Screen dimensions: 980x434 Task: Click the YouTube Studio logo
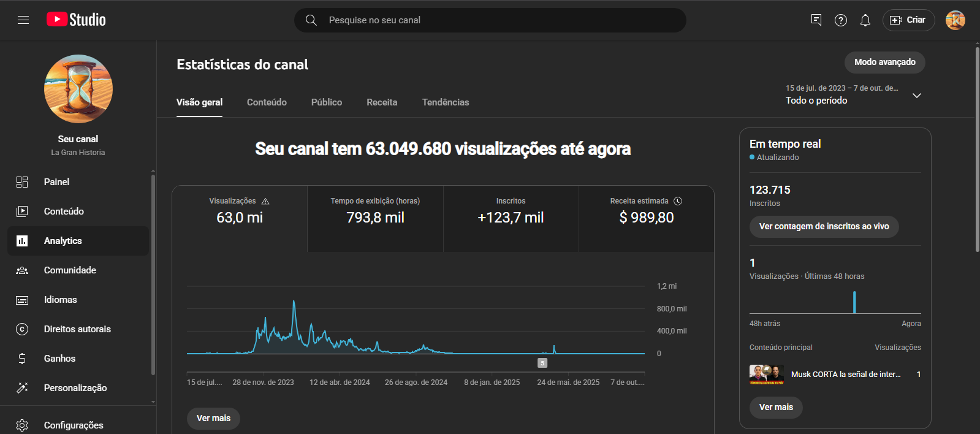pos(76,20)
